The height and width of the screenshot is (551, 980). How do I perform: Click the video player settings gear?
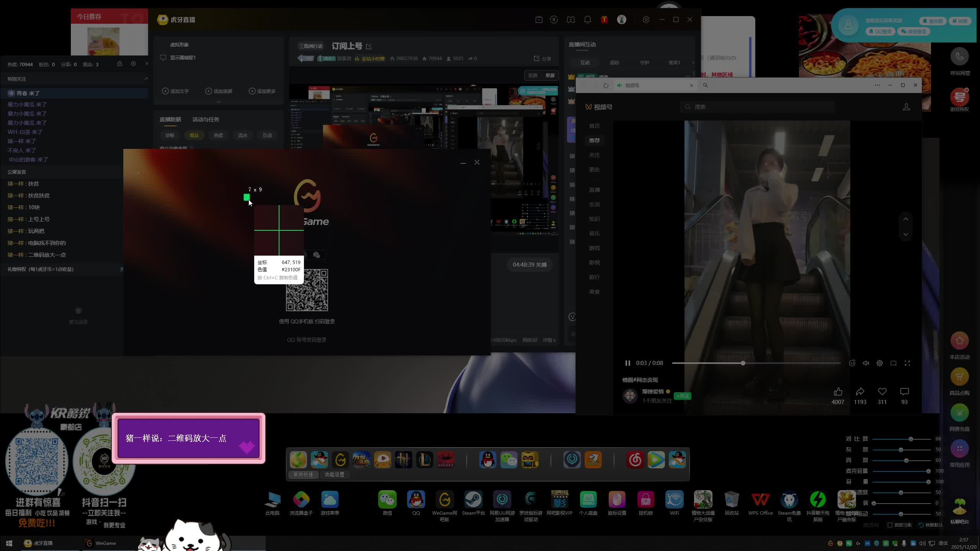[880, 363]
